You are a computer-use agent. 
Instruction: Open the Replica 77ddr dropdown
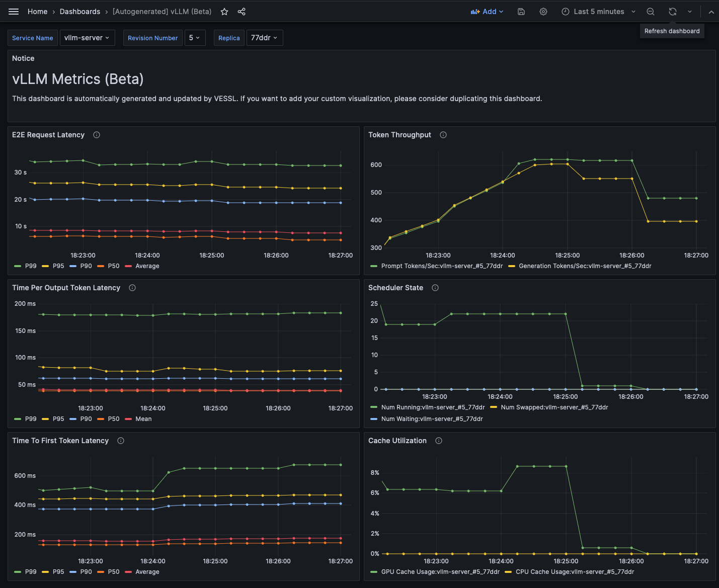(x=264, y=38)
